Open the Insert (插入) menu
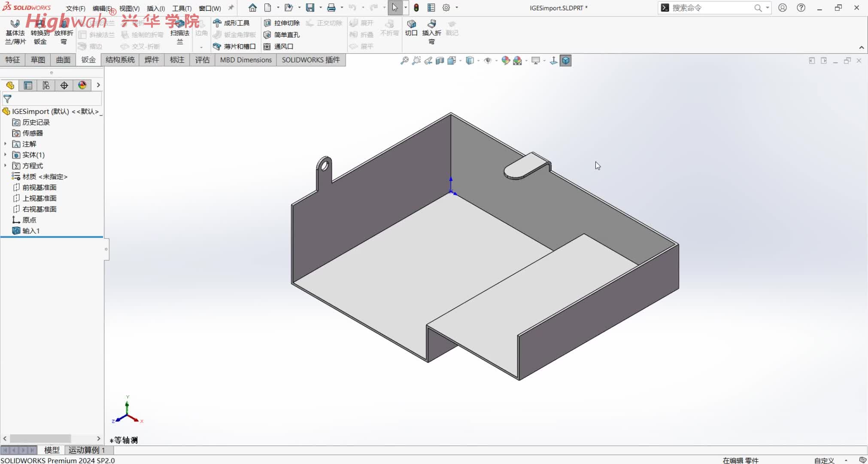Image resolution: width=868 pixels, height=464 pixels. [155, 8]
